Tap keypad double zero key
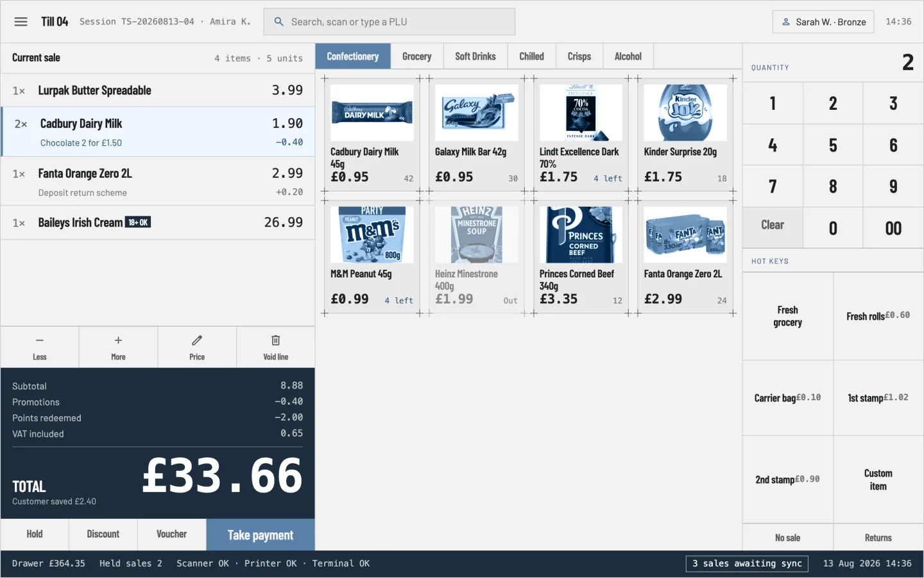This screenshot has height=578, width=924. (x=893, y=227)
